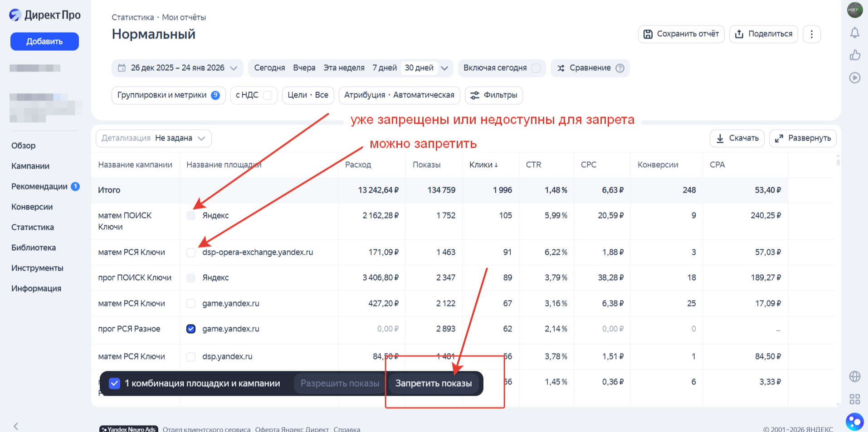Open the three-dot more options menu

(x=811, y=34)
